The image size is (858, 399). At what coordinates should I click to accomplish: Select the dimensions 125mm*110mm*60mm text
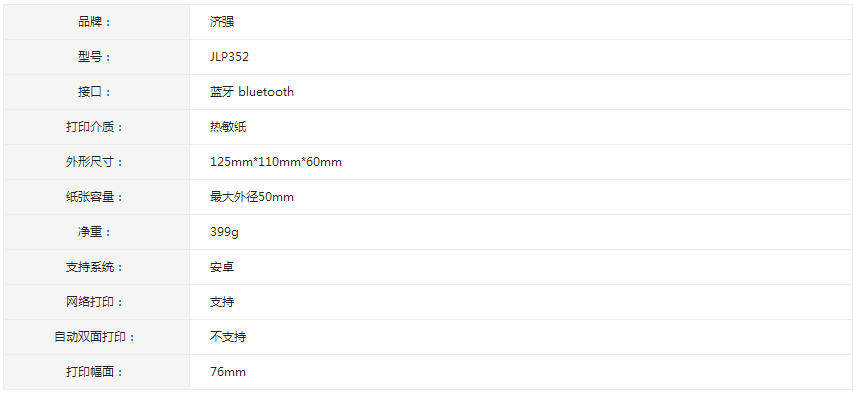pyautogui.click(x=276, y=162)
